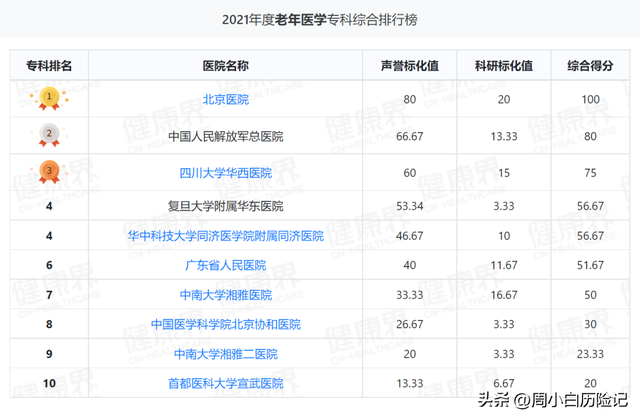Screen dimensions: 640x420
Task: Select 湘雅医院 composite score 50
Action: pyautogui.click(x=590, y=295)
